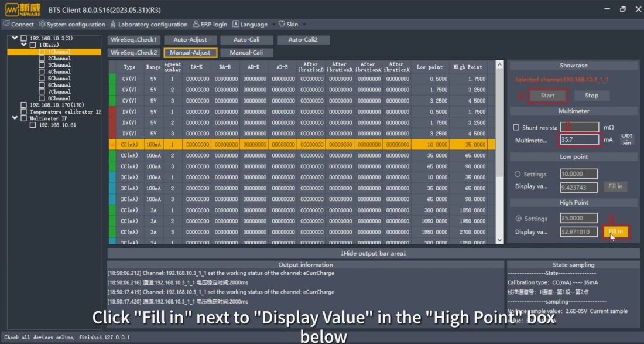This screenshot has height=344, width=644.
Task: Open System configuration via gear icon
Action: click(x=42, y=24)
